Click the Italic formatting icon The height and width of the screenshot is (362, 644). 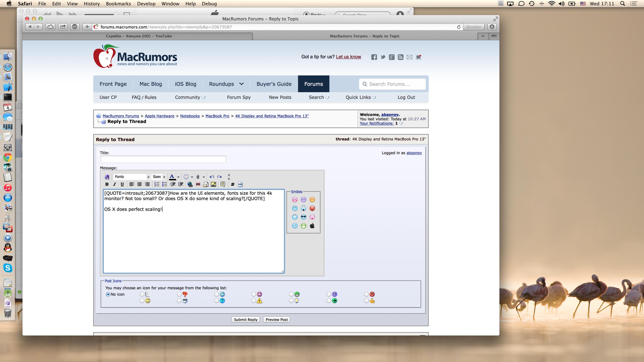point(115,184)
